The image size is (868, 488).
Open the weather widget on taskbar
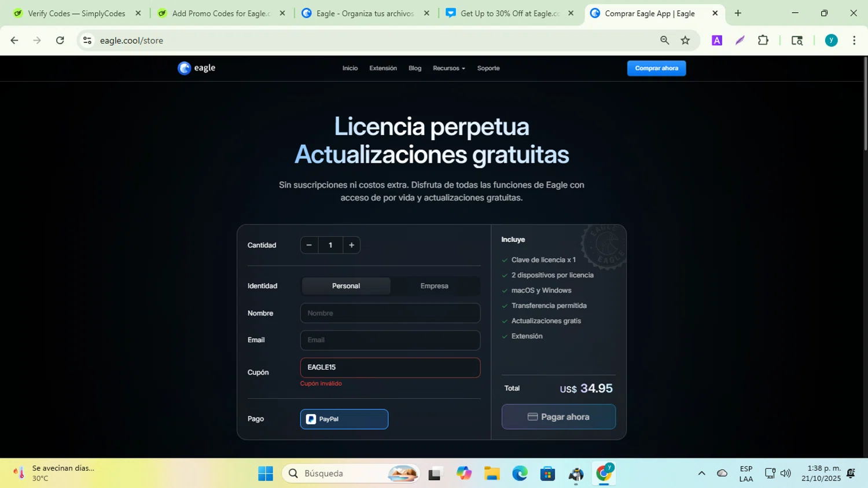pos(54,474)
